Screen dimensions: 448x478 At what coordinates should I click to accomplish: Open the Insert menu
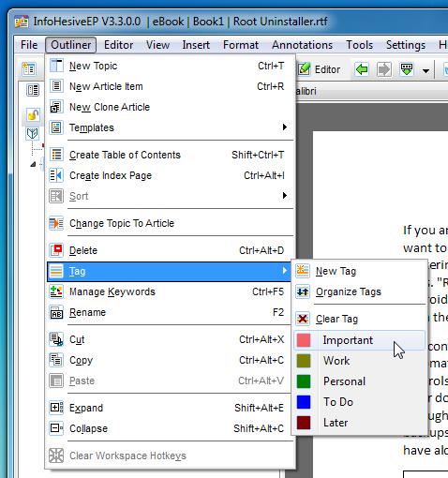click(196, 45)
